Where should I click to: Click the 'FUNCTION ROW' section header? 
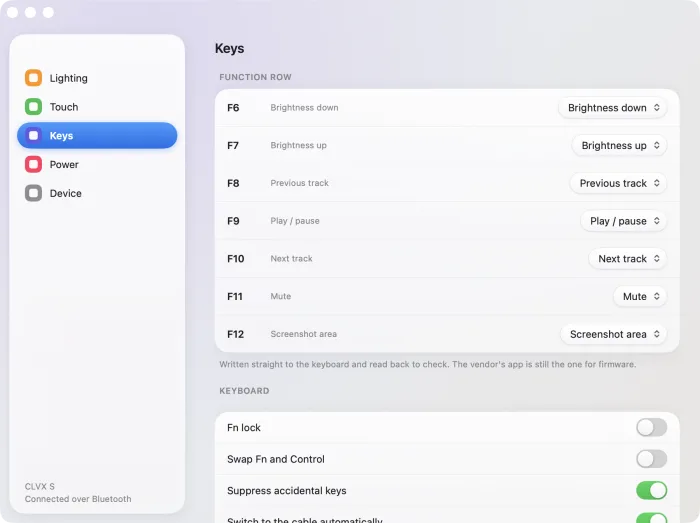click(255, 77)
